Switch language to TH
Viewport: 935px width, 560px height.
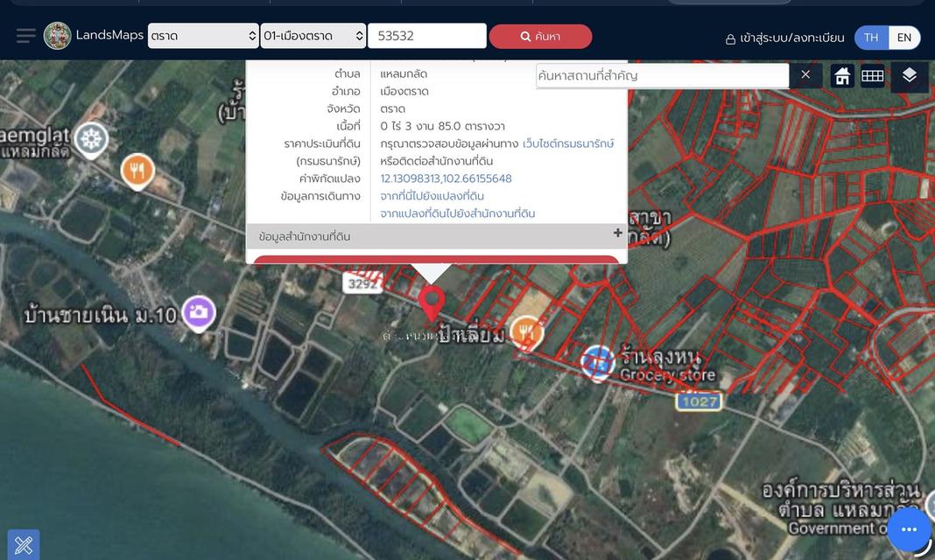pyautogui.click(x=870, y=38)
